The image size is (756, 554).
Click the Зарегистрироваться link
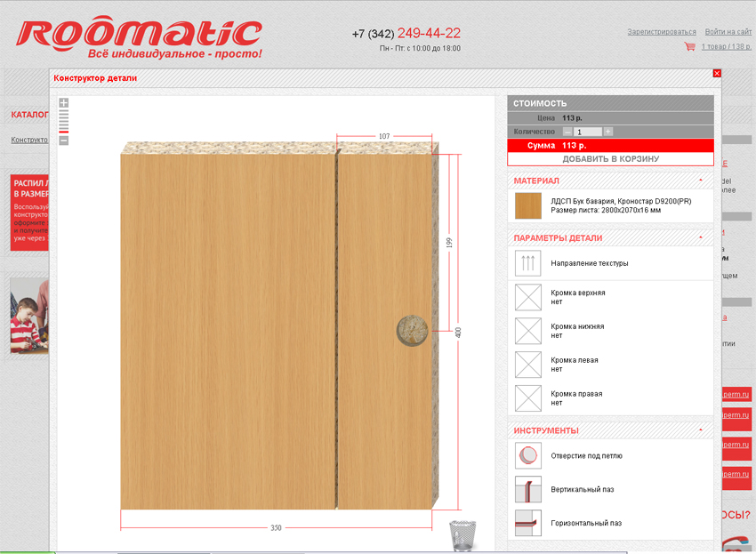pyautogui.click(x=661, y=32)
